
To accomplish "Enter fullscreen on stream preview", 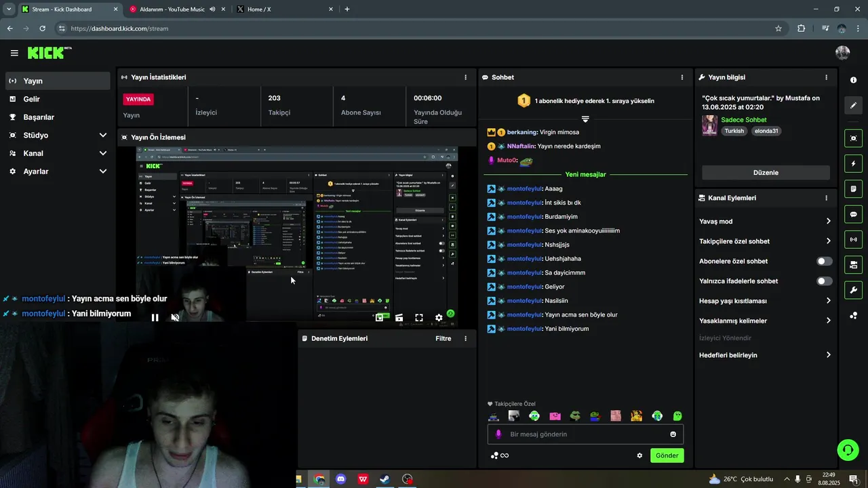I will point(419,317).
